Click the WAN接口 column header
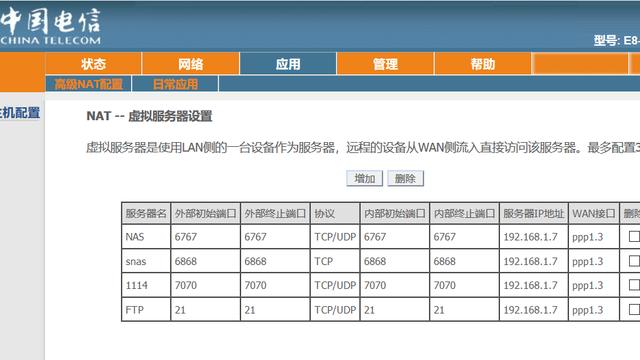640x360 pixels. [x=593, y=213]
